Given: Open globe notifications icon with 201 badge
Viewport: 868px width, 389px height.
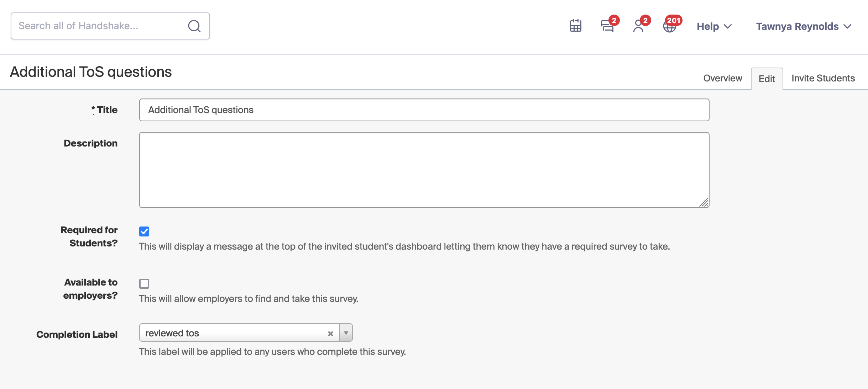Looking at the screenshot, I should pyautogui.click(x=670, y=26).
